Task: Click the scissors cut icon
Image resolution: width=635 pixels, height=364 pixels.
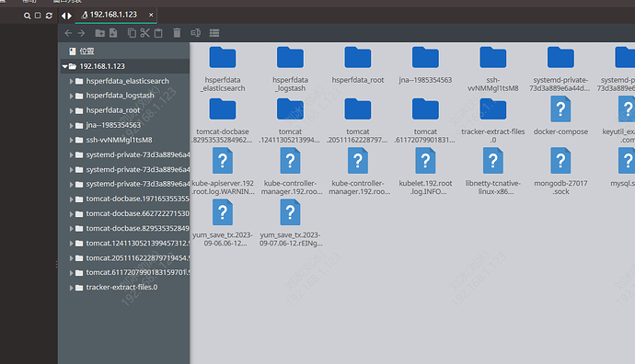Action: click(x=145, y=33)
